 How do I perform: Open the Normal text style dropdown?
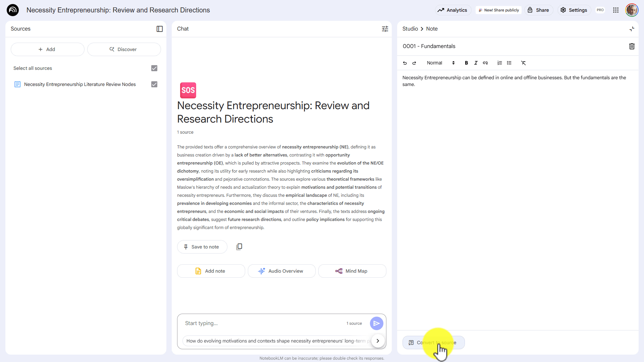(x=440, y=63)
